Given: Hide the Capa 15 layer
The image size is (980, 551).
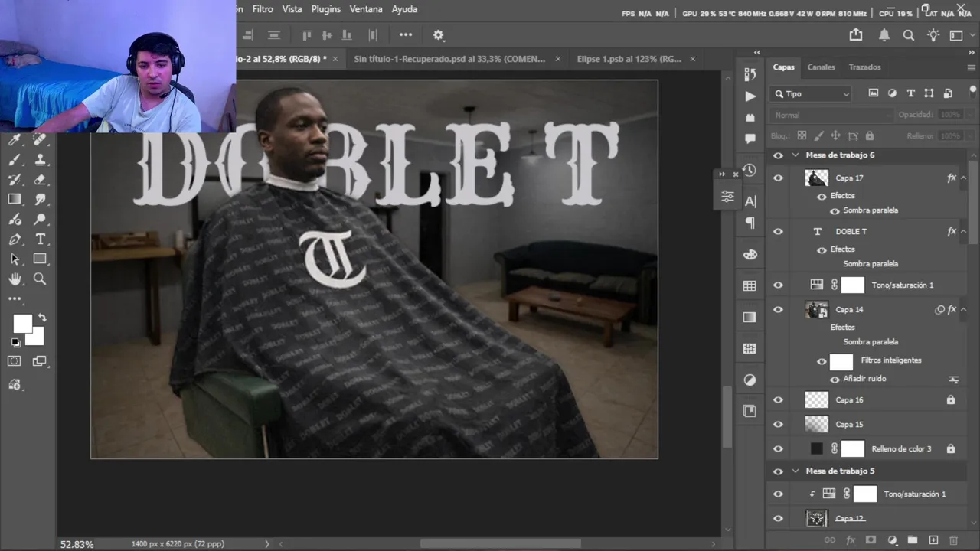Looking at the screenshot, I should 779,425.
